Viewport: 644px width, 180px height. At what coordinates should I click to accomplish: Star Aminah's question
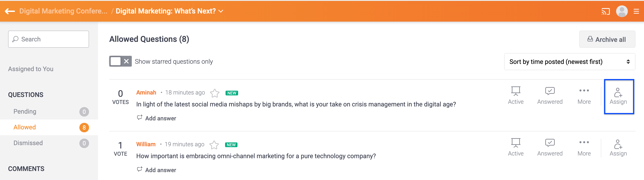(x=215, y=93)
